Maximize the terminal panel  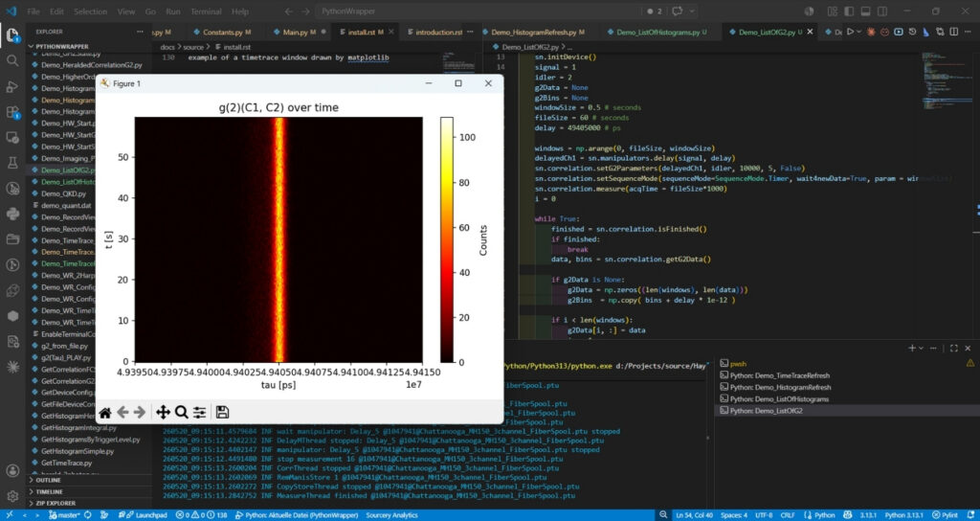(954, 348)
